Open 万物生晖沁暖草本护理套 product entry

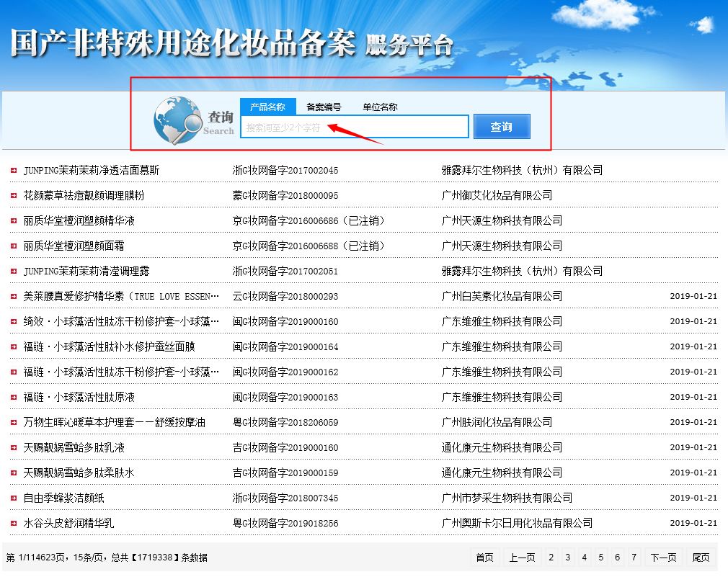pyautogui.click(x=115, y=422)
